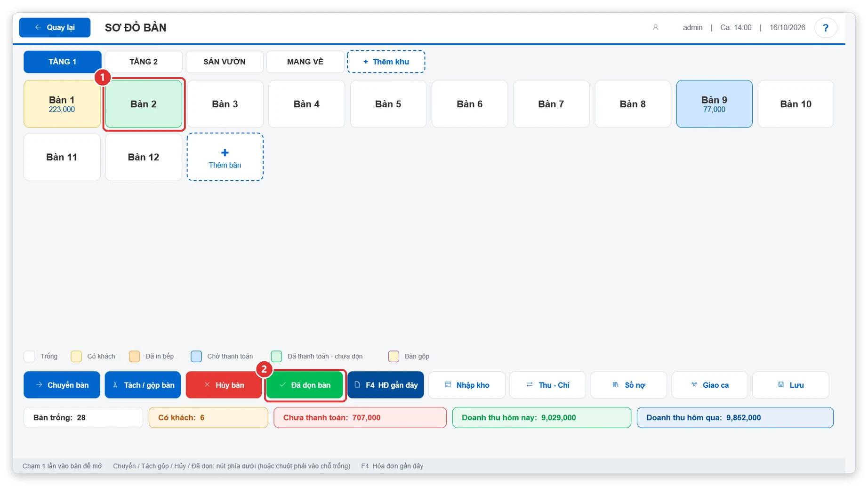Open F4 HĐ gần đây recent invoices
Image resolution: width=868 pixels, height=486 pixels.
point(386,385)
